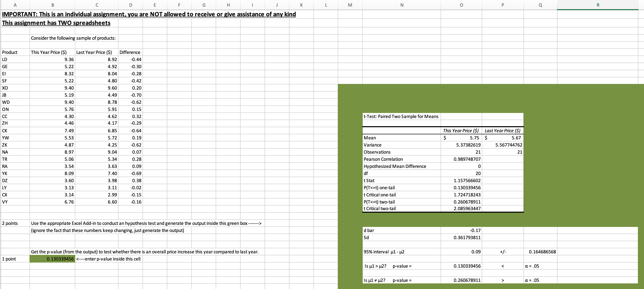Select the t Stat value cell
Viewport: 644px width, 289px height.
(467, 181)
